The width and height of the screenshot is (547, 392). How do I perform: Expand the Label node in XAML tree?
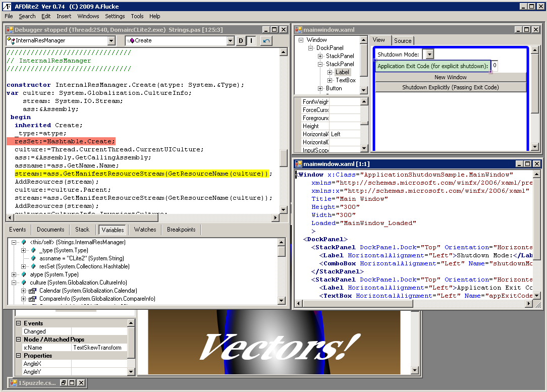coord(330,72)
